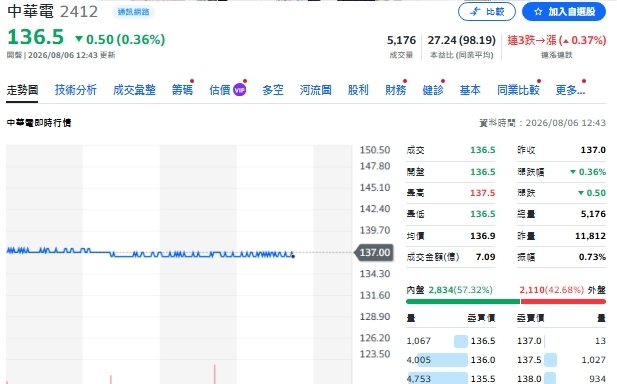617x384 pixels.
Task: Open the 財務 tab
Action: pos(395,90)
